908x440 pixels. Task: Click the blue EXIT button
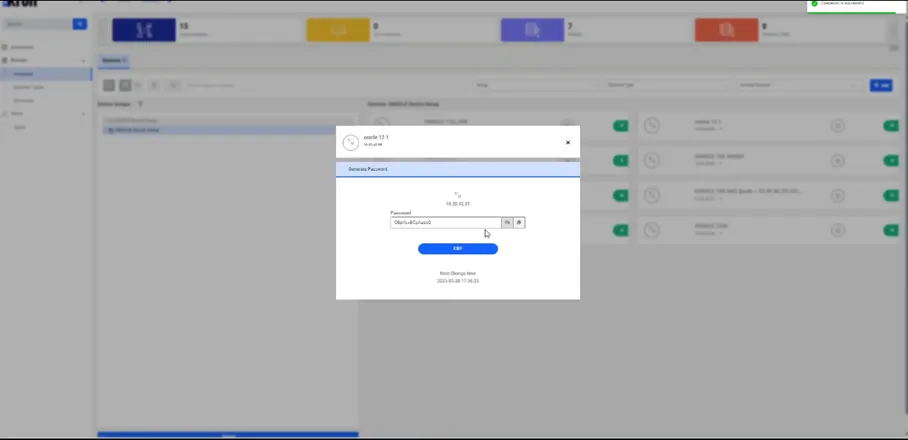(x=457, y=248)
